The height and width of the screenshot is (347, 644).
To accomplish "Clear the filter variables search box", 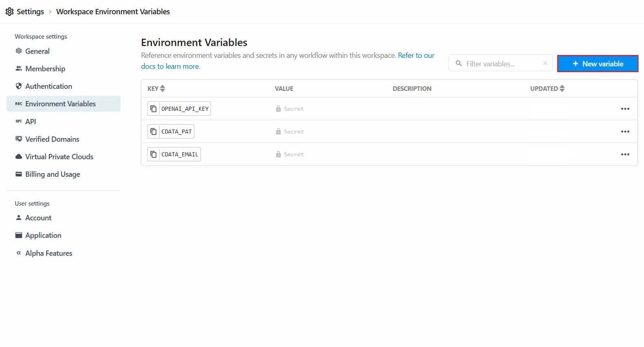I will tap(545, 63).
